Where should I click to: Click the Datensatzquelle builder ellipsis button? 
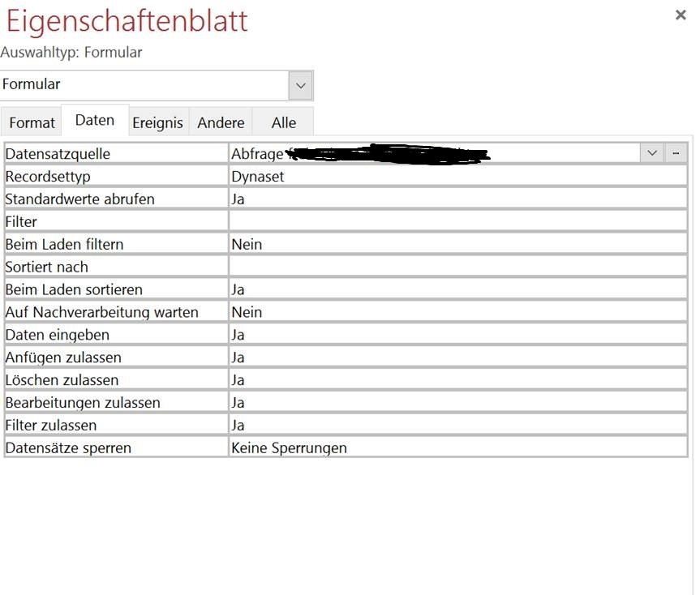tap(676, 153)
